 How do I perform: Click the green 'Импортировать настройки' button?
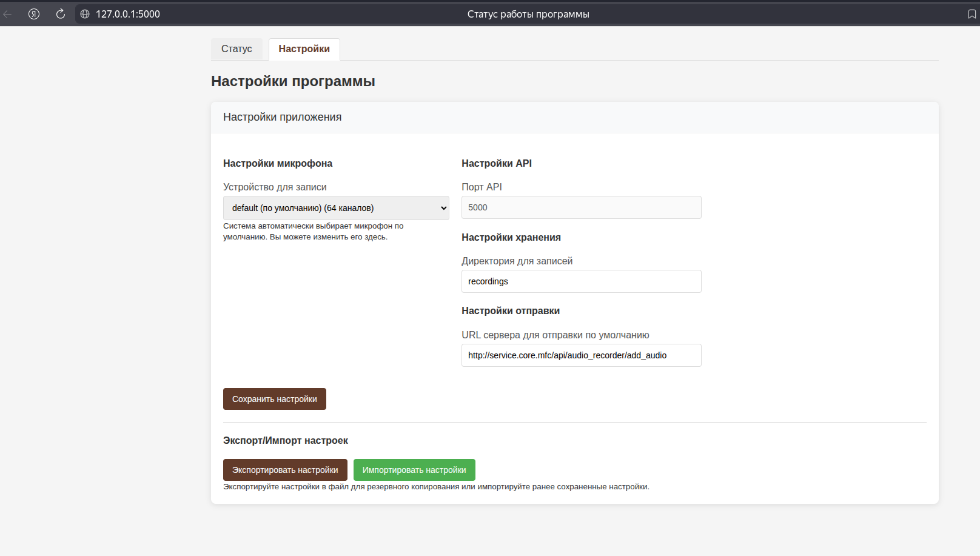click(414, 470)
